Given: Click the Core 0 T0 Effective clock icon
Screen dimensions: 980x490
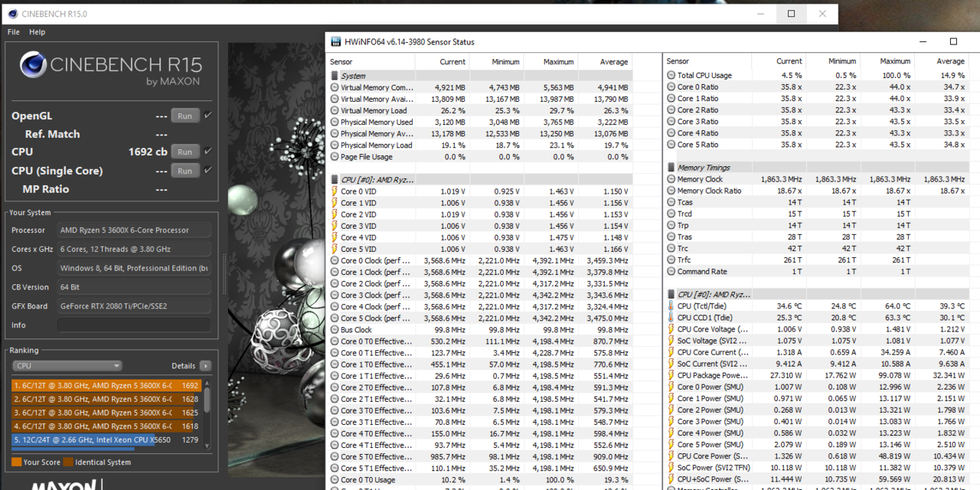Looking at the screenshot, I should click(x=334, y=341).
